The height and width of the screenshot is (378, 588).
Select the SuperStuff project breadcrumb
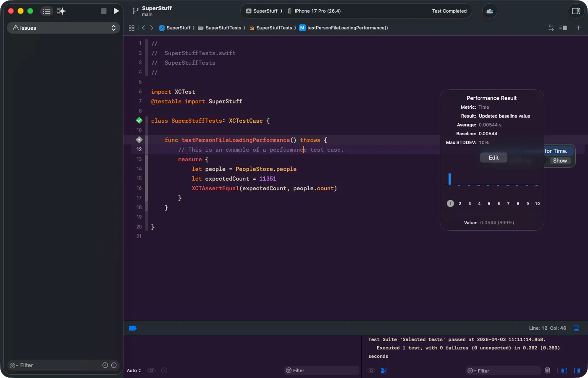tap(175, 28)
